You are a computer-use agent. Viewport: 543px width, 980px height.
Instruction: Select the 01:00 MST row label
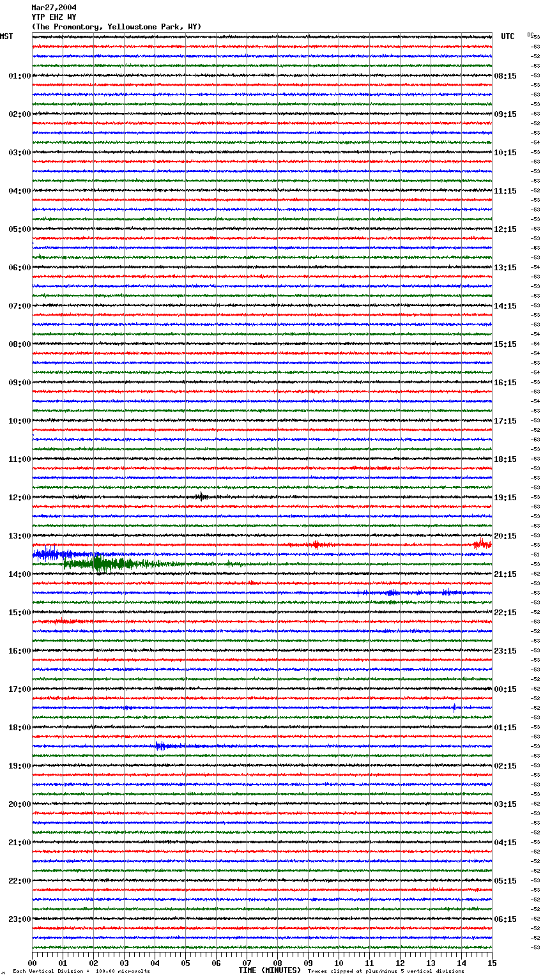tap(19, 76)
